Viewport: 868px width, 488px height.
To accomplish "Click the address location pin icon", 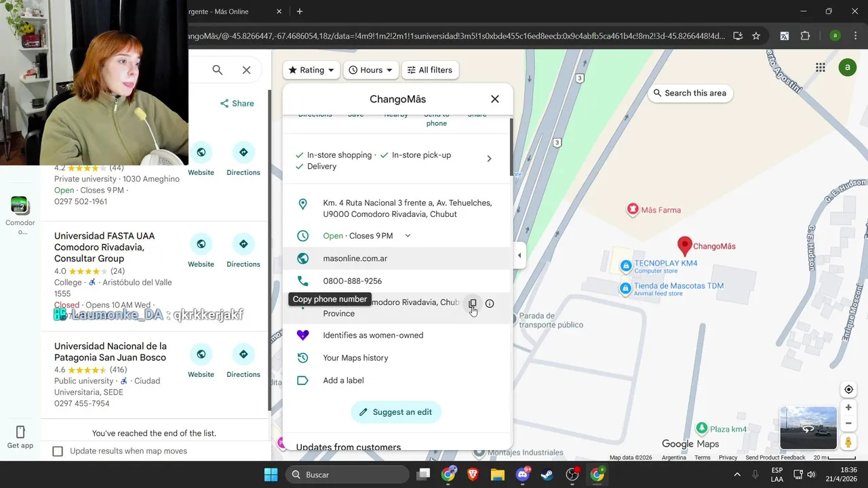I will (302, 204).
